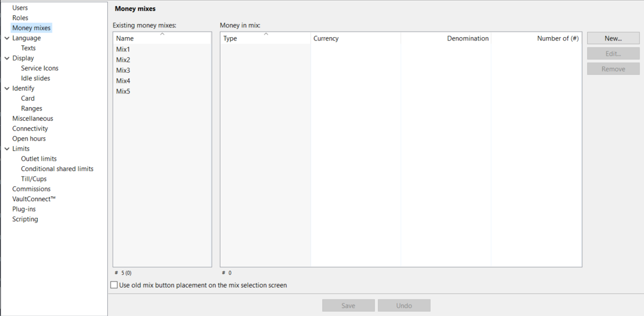
Task: Navigate to the Open hours settings
Action: (x=30, y=138)
